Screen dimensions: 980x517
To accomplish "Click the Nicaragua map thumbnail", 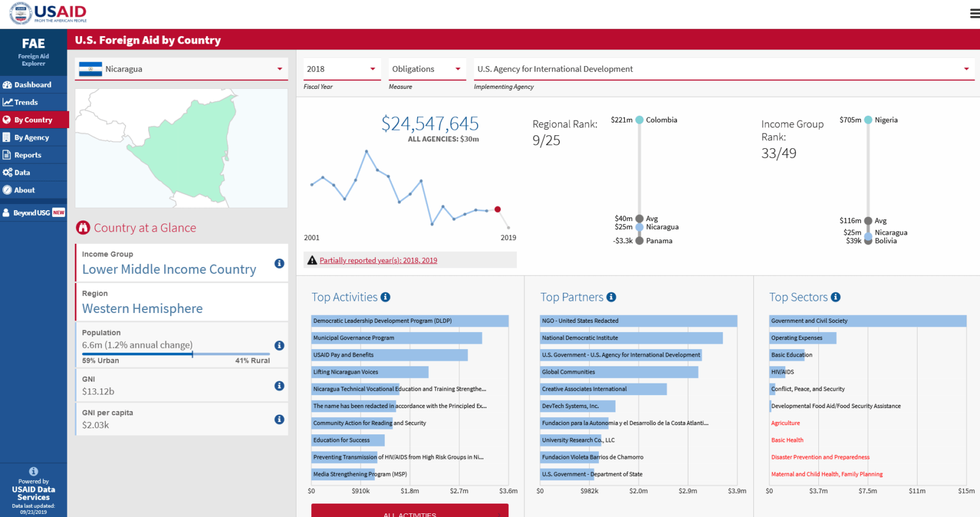I will [181, 148].
